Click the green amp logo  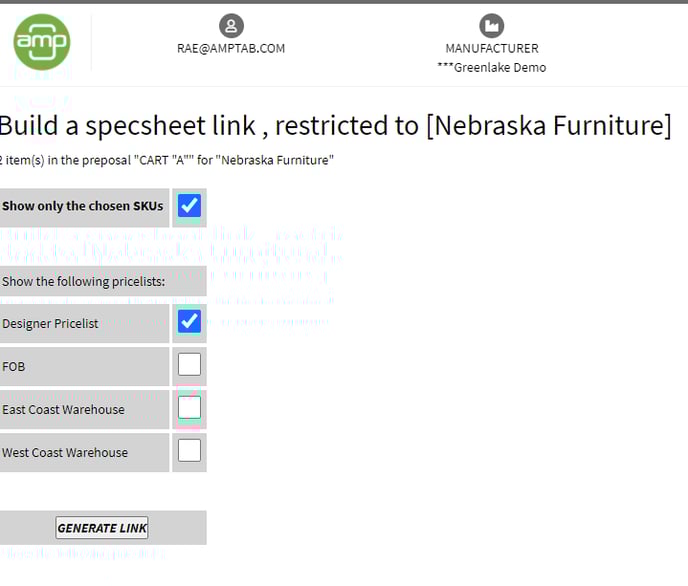42,42
